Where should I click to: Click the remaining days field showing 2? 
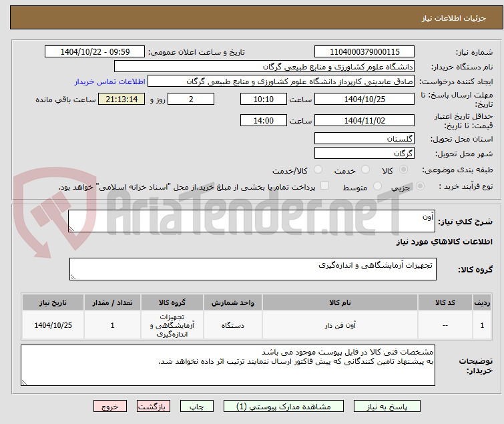[x=191, y=99]
